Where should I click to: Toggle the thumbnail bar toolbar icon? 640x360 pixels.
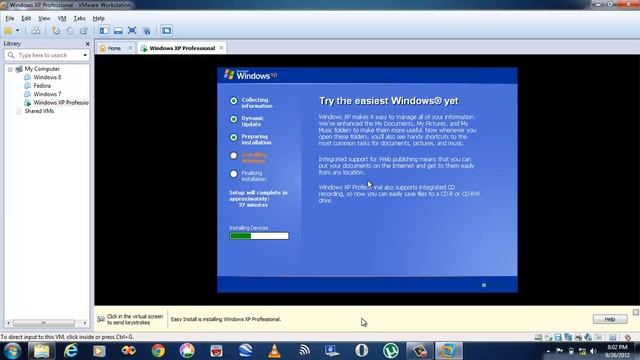[118, 31]
